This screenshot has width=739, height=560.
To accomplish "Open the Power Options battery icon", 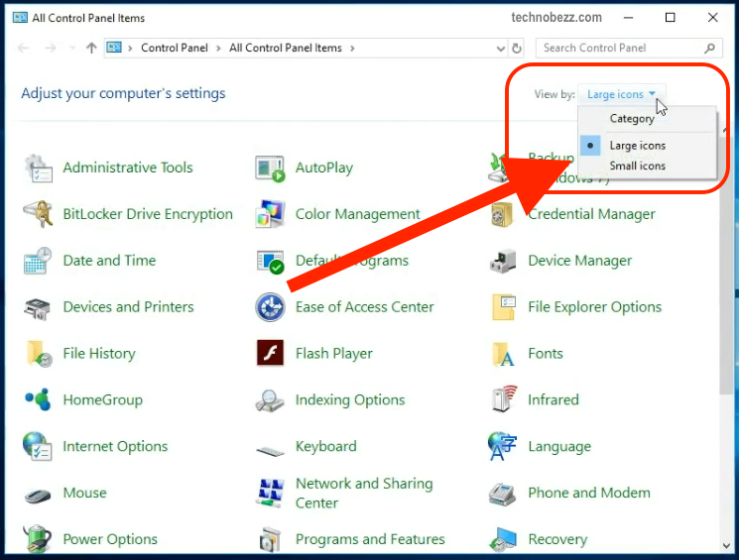I will click(x=38, y=539).
